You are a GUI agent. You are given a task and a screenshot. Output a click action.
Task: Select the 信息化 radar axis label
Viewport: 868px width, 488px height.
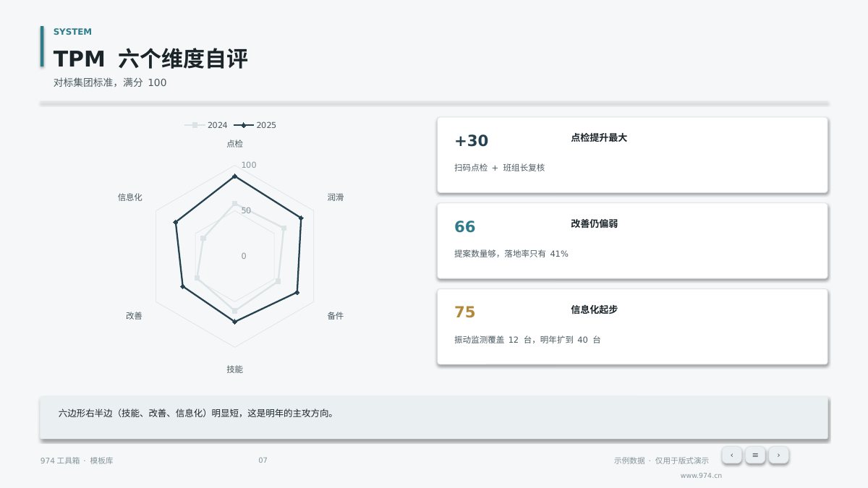coord(130,197)
